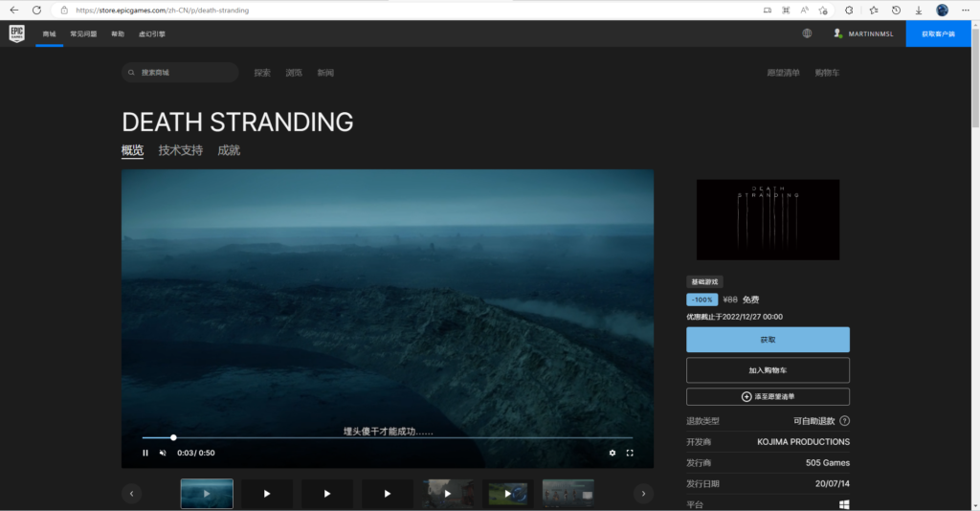The width and height of the screenshot is (980, 511).
Task: Pause the trailer video
Action: click(x=145, y=453)
